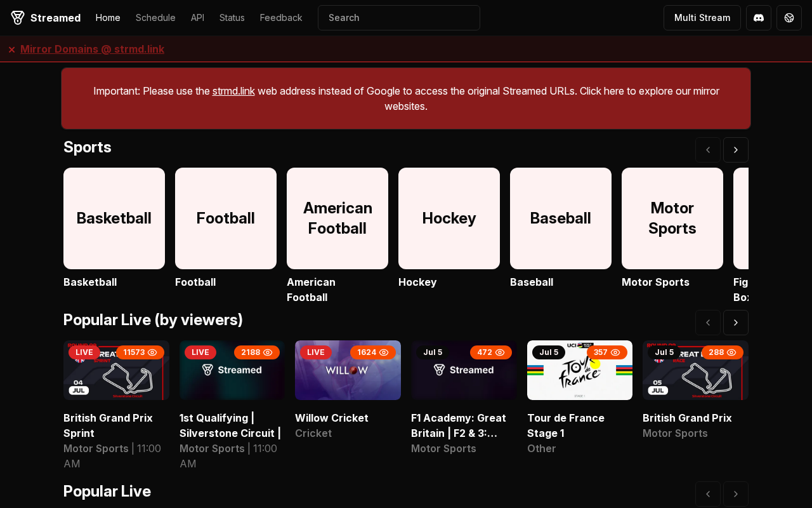Click Cricket category under Willow Cricket
The height and width of the screenshot is (508, 812).
click(313, 433)
